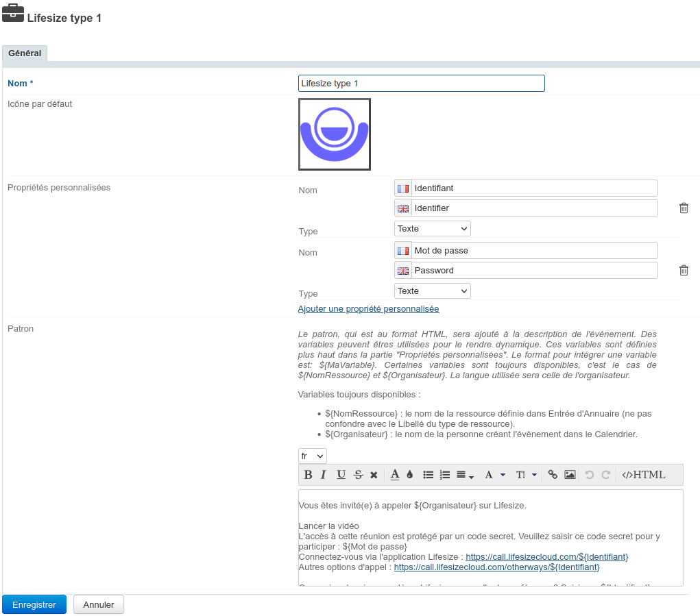The width and height of the screenshot is (700, 616).
Task: Click Ajouter une propriété personnalisée link
Action: (x=368, y=309)
